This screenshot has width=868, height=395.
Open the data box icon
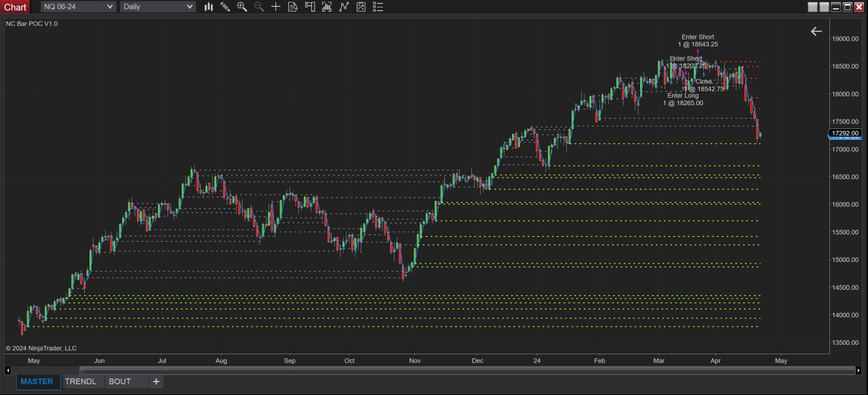293,7
